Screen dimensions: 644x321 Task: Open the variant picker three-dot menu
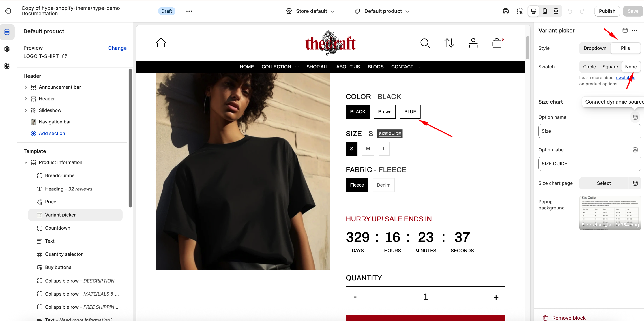point(634,30)
